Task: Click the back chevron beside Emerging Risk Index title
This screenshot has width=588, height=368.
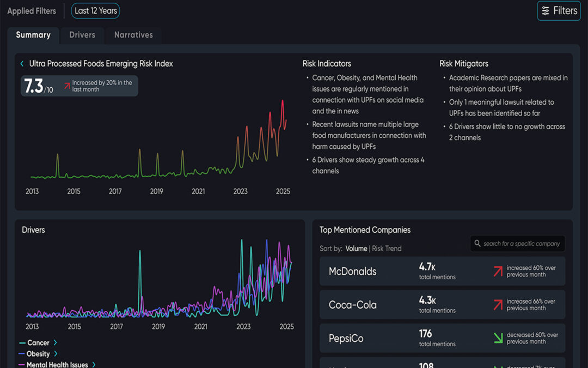Action: pos(22,64)
